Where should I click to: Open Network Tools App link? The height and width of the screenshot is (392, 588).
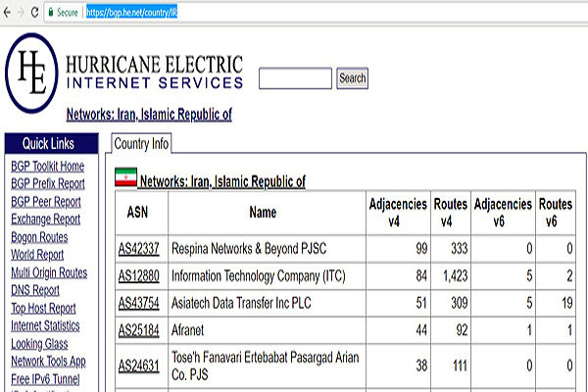tap(48, 362)
